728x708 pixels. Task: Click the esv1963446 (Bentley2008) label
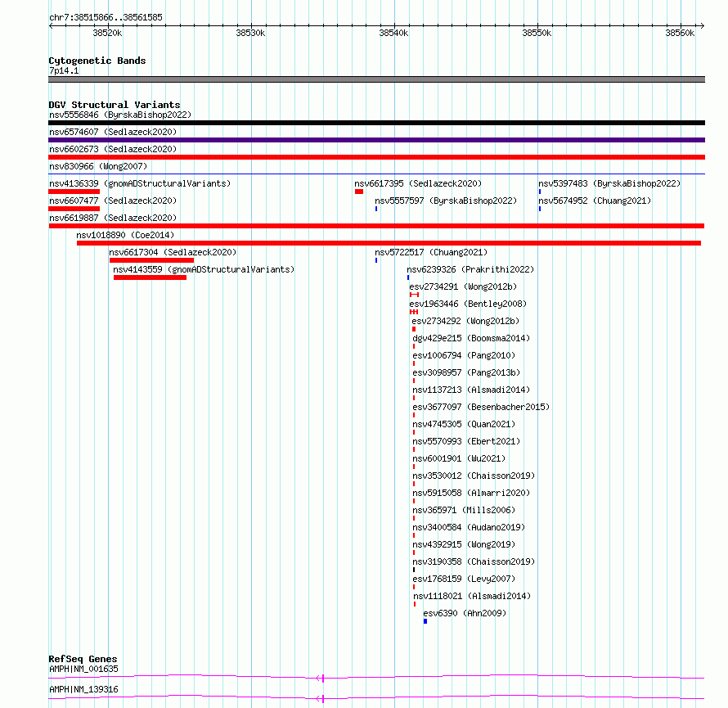pyautogui.click(x=468, y=304)
